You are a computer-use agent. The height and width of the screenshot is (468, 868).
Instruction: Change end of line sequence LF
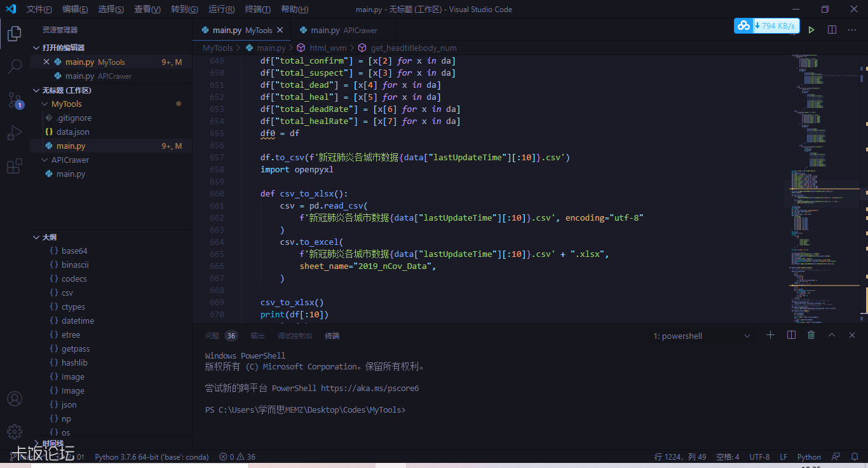783,457
